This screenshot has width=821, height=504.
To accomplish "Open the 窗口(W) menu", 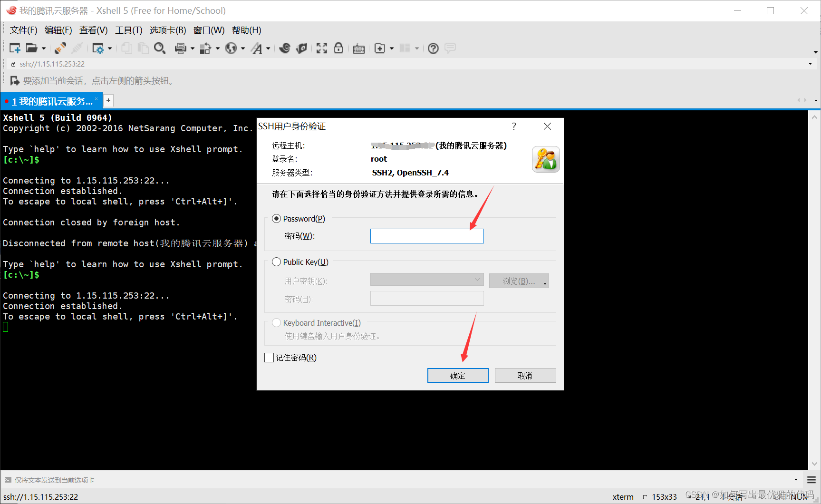I will pos(209,30).
